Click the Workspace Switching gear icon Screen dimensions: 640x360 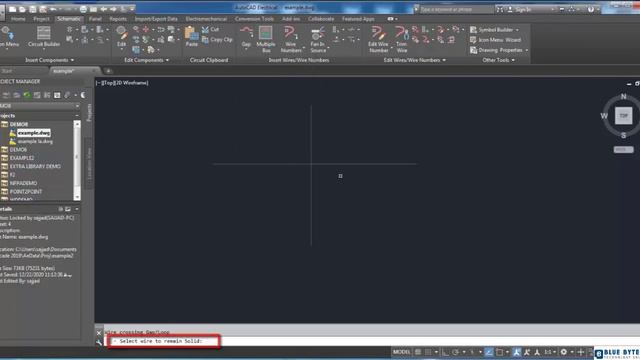[x=564, y=352]
